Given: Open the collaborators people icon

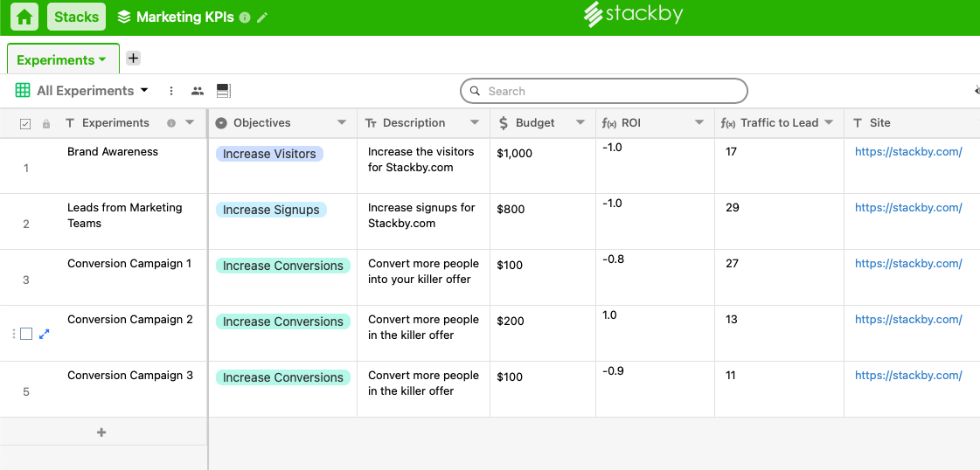Looking at the screenshot, I should 198,91.
